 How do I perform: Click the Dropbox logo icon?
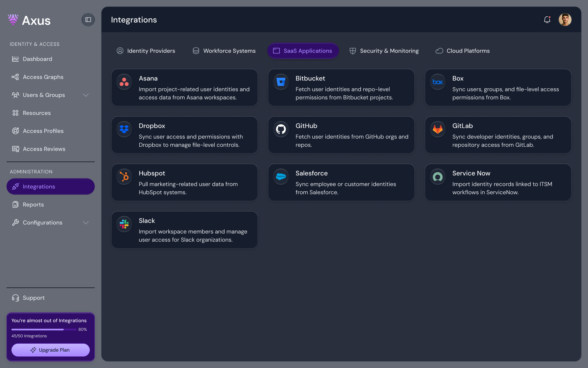point(124,129)
